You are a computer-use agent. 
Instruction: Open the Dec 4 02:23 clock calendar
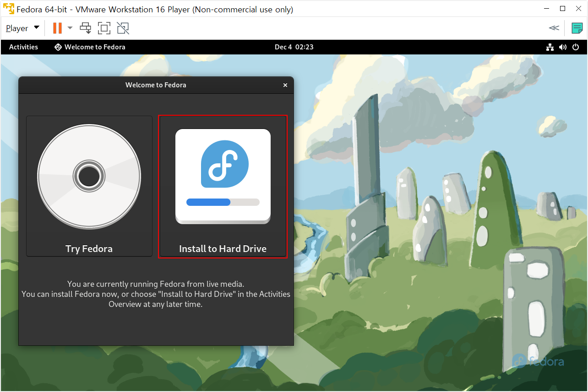[x=294, y=47]
